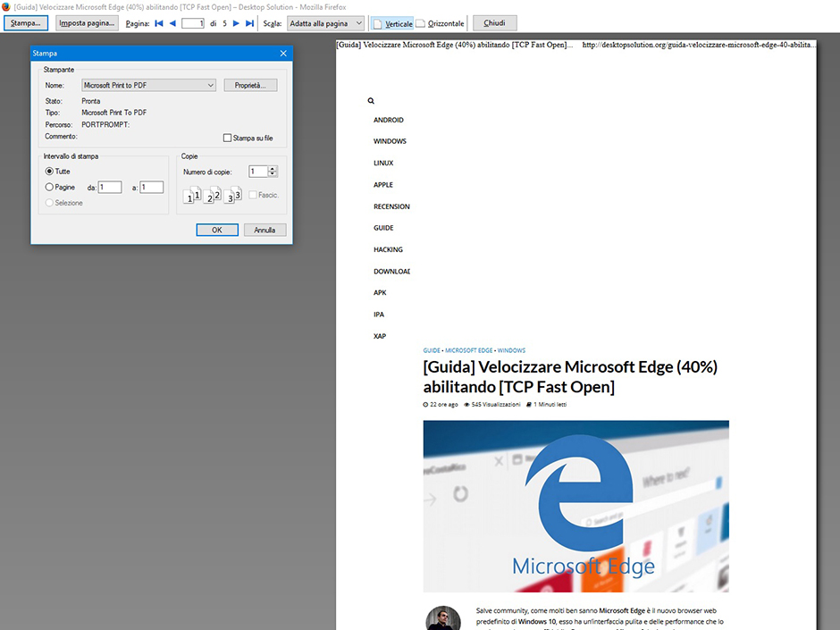Click the Stampa... toolbar button
This screenshot has height=630, width=840.
[x=26, y=23]
